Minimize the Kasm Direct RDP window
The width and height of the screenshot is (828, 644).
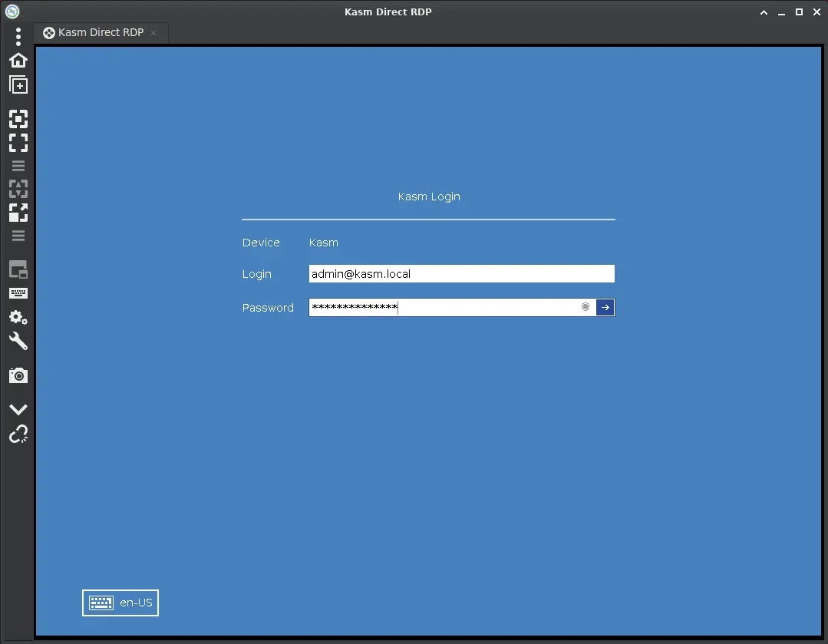pos(781,12)
